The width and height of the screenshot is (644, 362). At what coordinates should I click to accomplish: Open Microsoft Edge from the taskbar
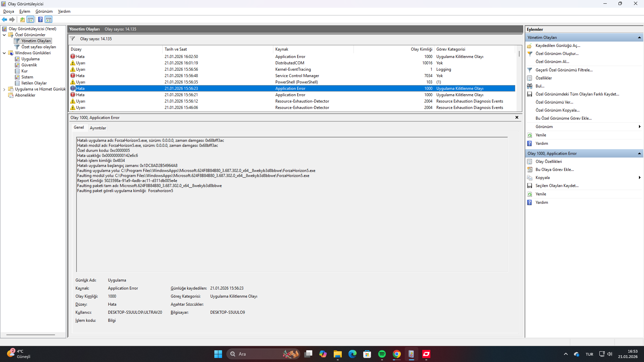pos(353,354)
